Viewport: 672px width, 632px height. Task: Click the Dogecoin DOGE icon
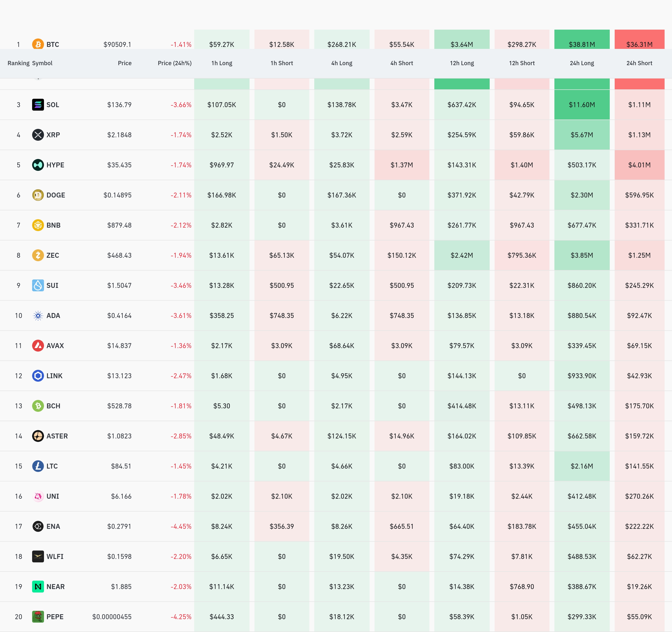click(38, 195)
